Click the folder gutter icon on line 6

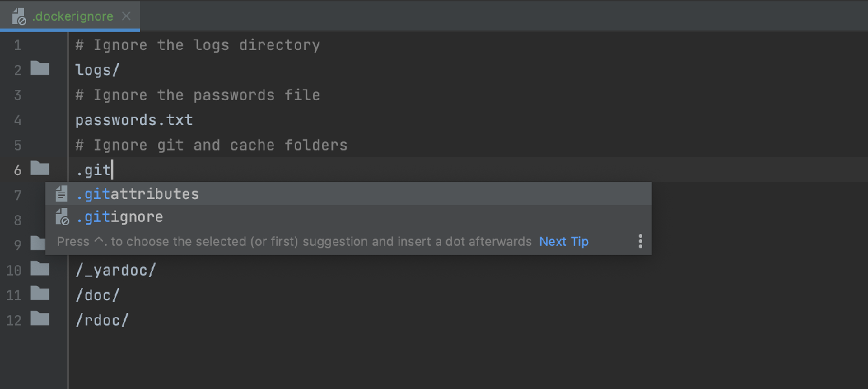pos(40,169)
